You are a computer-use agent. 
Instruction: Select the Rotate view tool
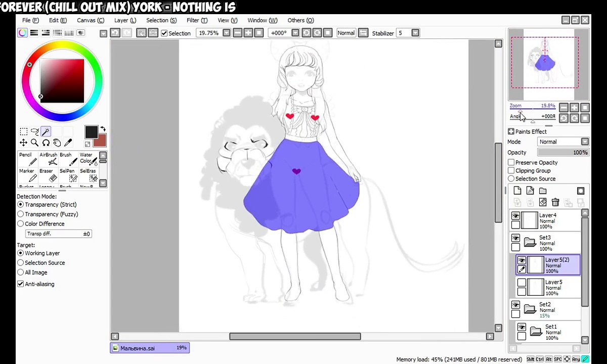coord(46,143)
